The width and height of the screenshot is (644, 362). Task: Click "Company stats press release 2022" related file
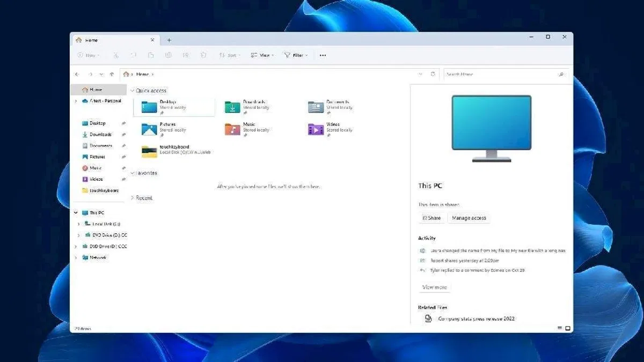tap(477, 319)
